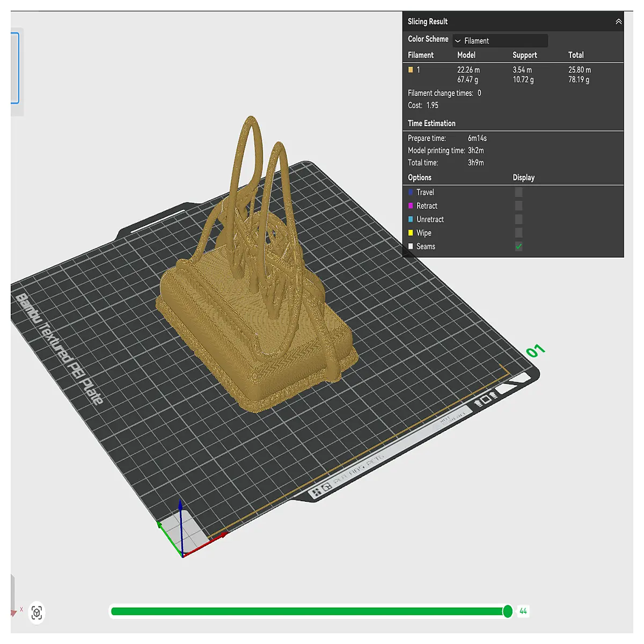This screenshot has height=644, width=644.
Task: Click the support length "3.54 m"
Action: coord(522,70)
